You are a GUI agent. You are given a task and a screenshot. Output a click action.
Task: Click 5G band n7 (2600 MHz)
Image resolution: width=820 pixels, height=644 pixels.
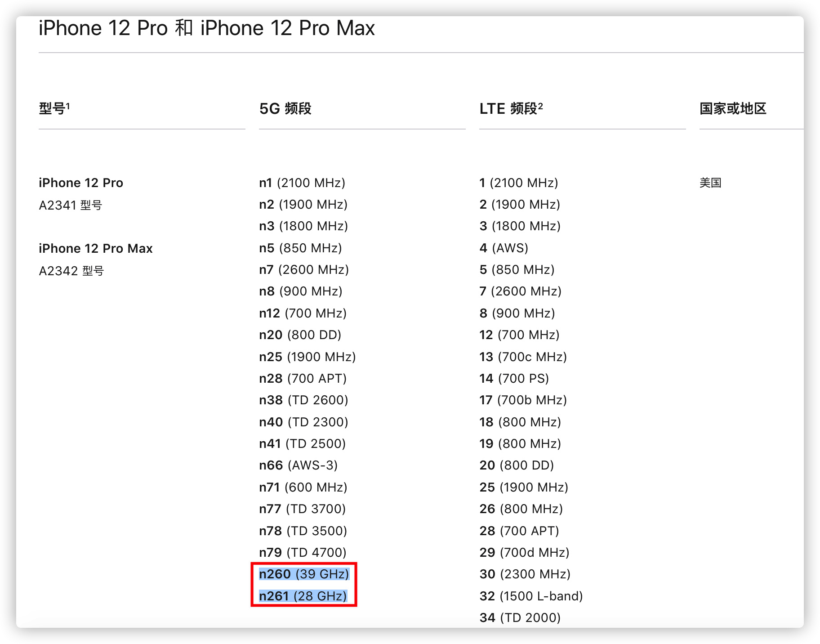304,269
